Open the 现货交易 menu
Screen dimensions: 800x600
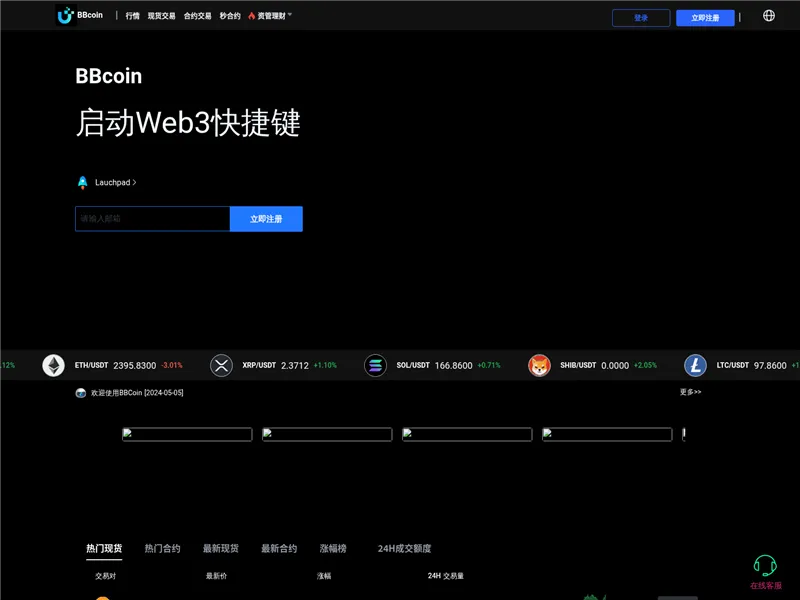click(x=162, y=16)
